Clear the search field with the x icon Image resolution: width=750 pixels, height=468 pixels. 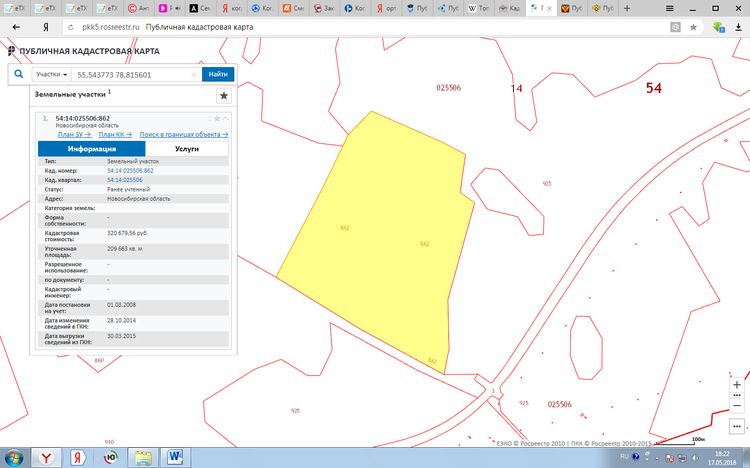tap(194, 75)
